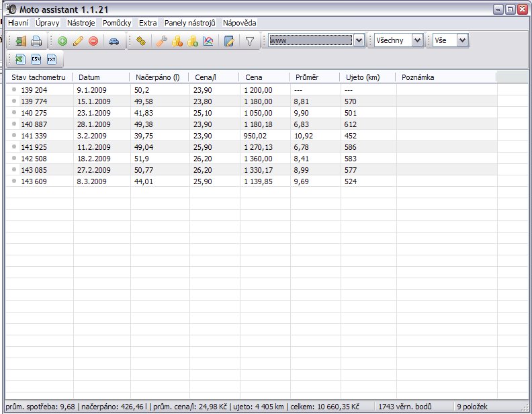Open the Nápověda menu
The image size is (532, 414).
point(240,23)
